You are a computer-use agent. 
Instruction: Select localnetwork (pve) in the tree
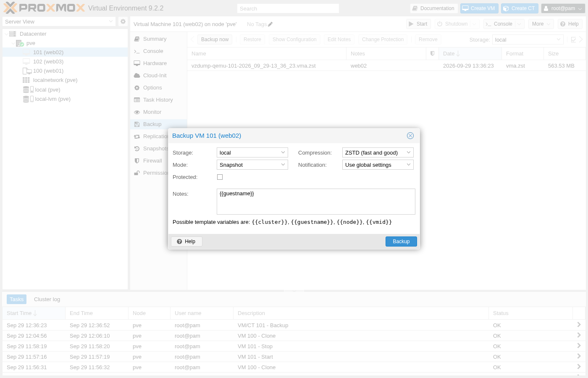55,80
